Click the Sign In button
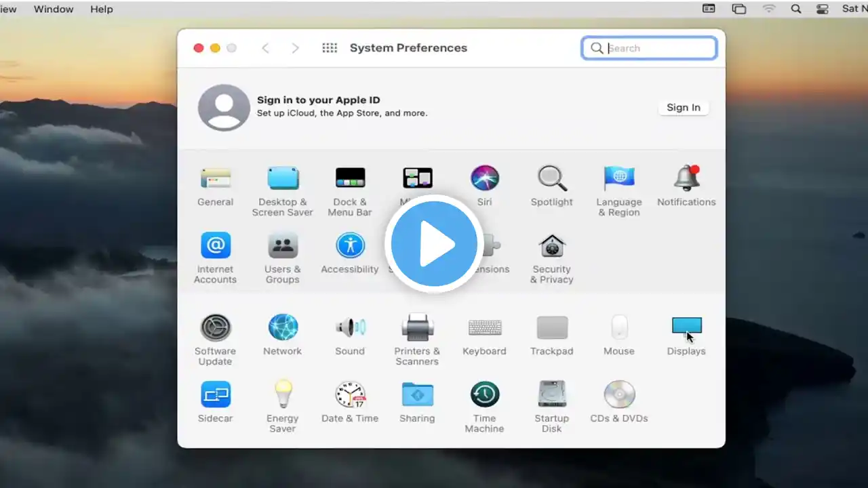Viewport: 868px width, 488px height. pos(683,107)
